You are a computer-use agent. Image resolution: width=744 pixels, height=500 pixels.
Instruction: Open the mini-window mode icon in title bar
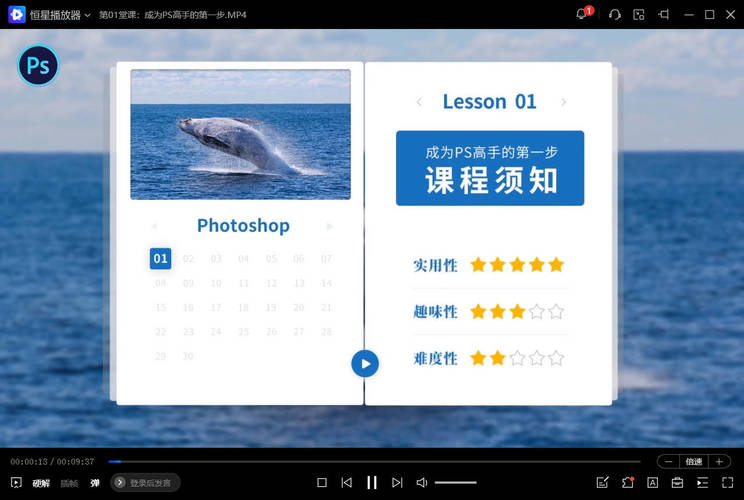[639, 14]
